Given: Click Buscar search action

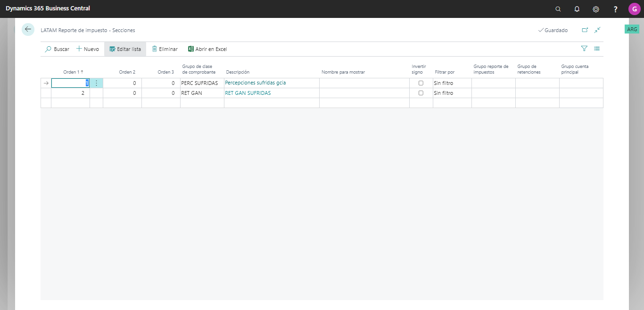Looking at the screenshot, I should click(57, 49).
